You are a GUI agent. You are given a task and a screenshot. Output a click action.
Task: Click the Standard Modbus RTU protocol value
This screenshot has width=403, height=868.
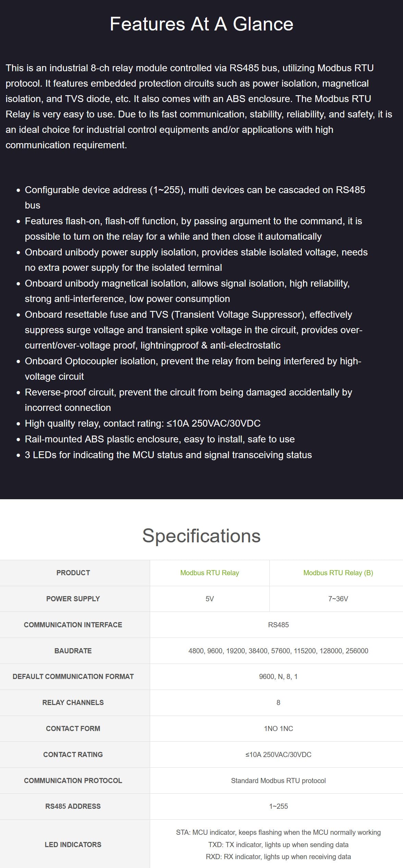tap(278, 780)
